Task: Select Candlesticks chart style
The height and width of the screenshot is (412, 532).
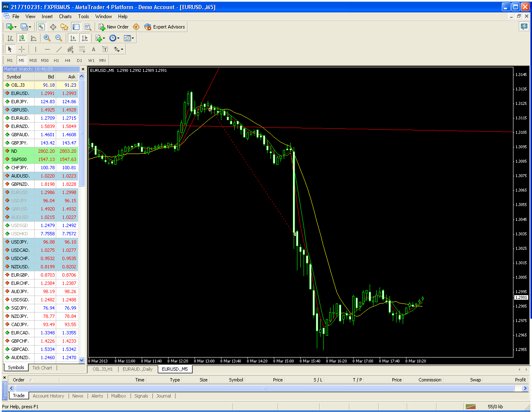Action: click(21, 38)
